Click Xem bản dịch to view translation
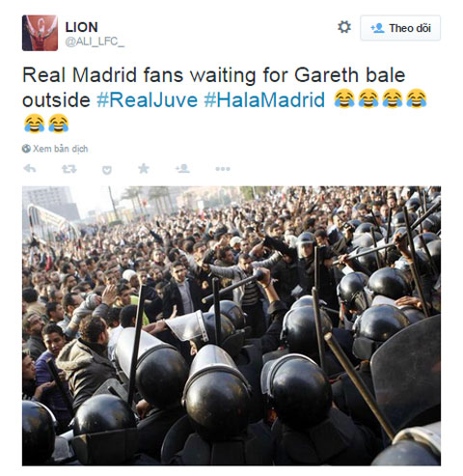Screen dimensions: 463x476 (x=61, y=149)
